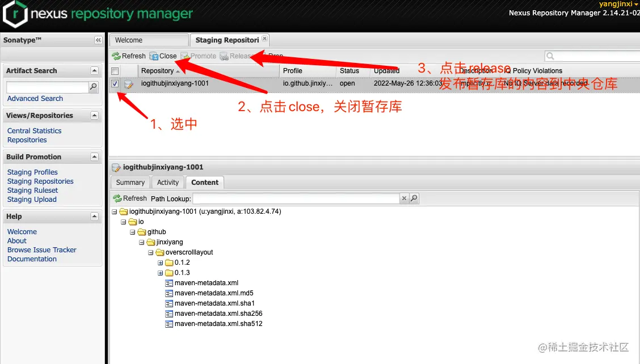
Task: Click the io folder icon
Action: point(133,222)
